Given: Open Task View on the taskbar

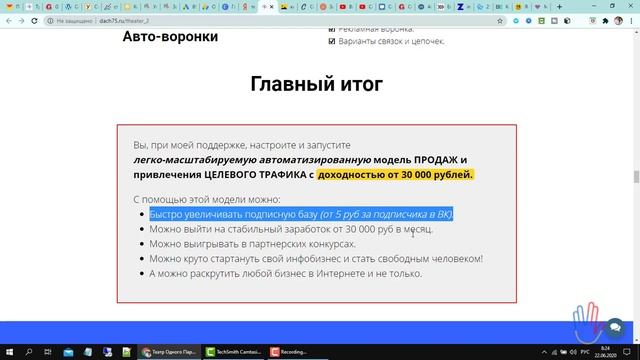Looking at the screenshot, I should (48, 352).
